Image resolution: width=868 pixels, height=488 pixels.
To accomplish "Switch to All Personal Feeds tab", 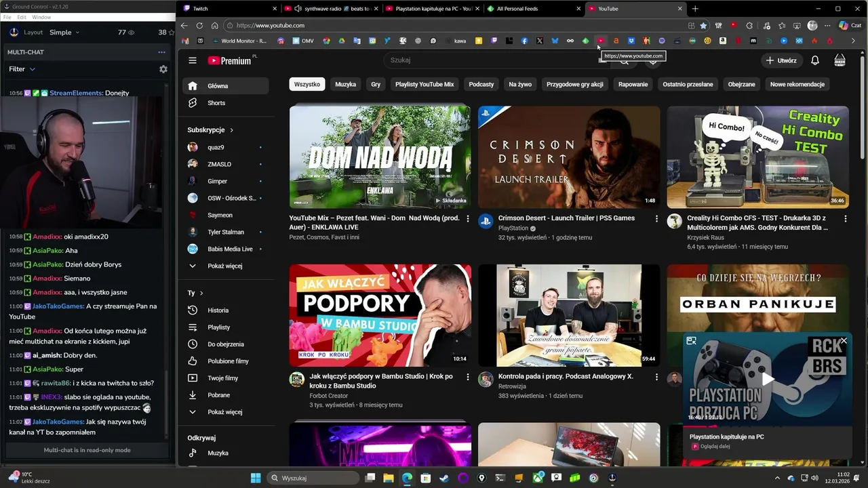I will coord(534,9).
